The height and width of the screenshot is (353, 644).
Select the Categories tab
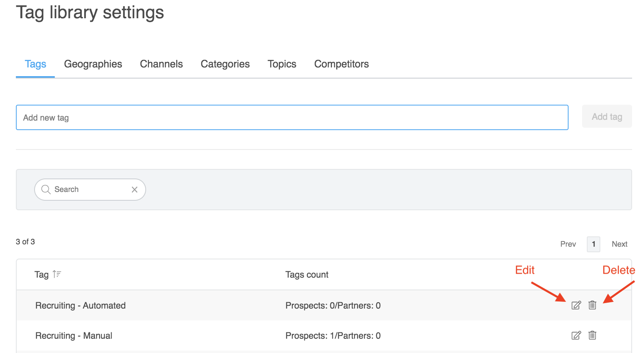pyautogui.click(x=225, y=64)
